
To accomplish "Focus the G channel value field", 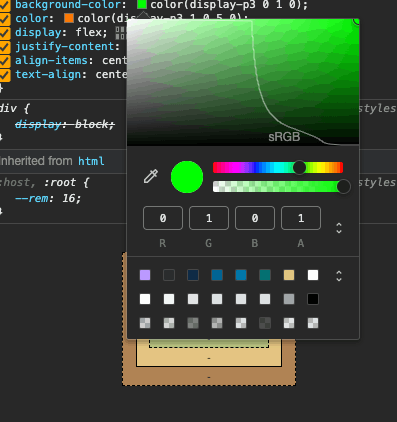I will [209, 218].
